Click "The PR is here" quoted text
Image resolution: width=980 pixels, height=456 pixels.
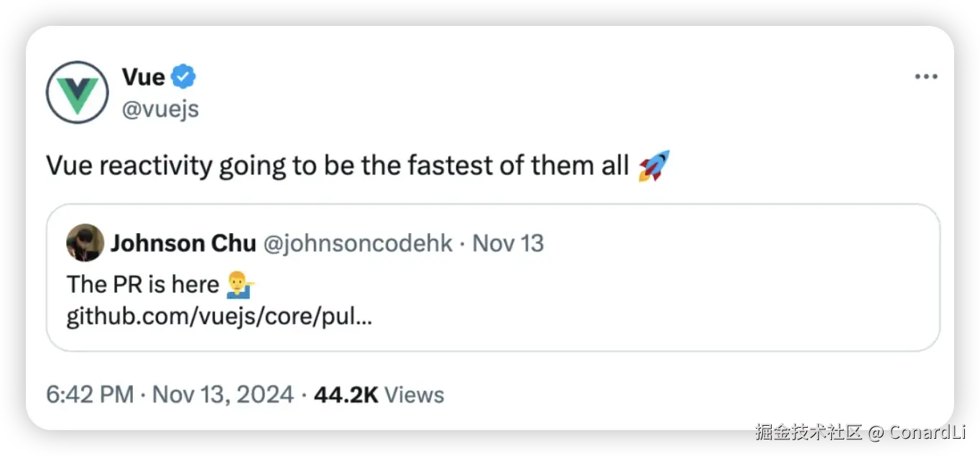point(142,285)
